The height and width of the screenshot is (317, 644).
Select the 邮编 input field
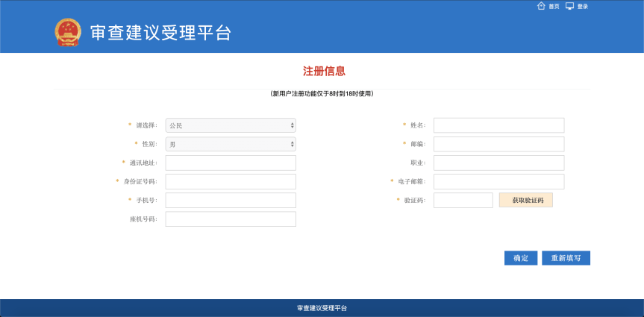498,144
